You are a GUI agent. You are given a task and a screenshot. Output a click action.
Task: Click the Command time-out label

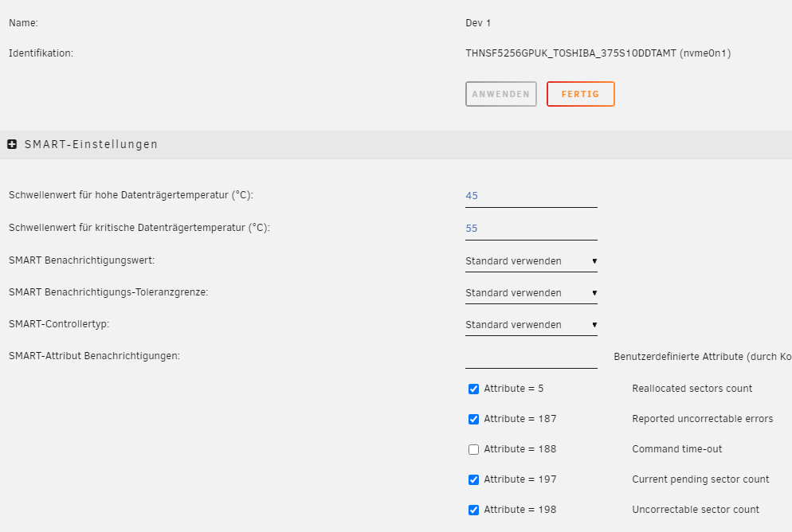tap(676, 449)
